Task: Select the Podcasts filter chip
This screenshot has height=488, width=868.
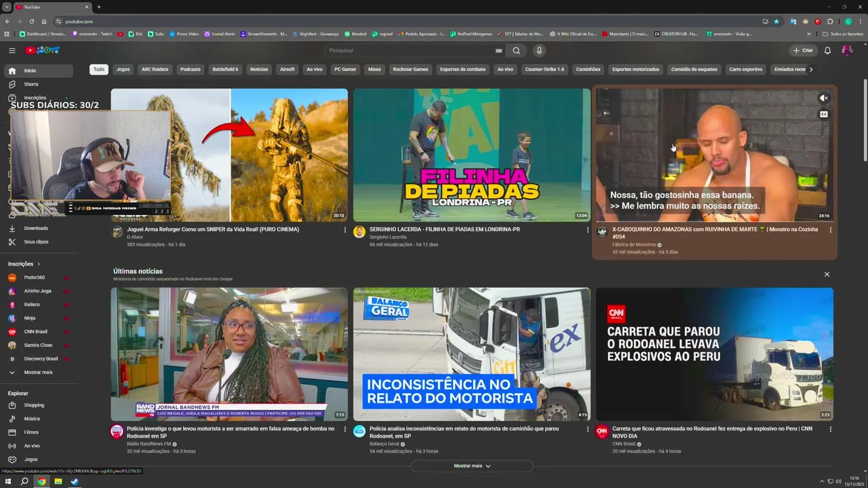Action: pos(191,69)
